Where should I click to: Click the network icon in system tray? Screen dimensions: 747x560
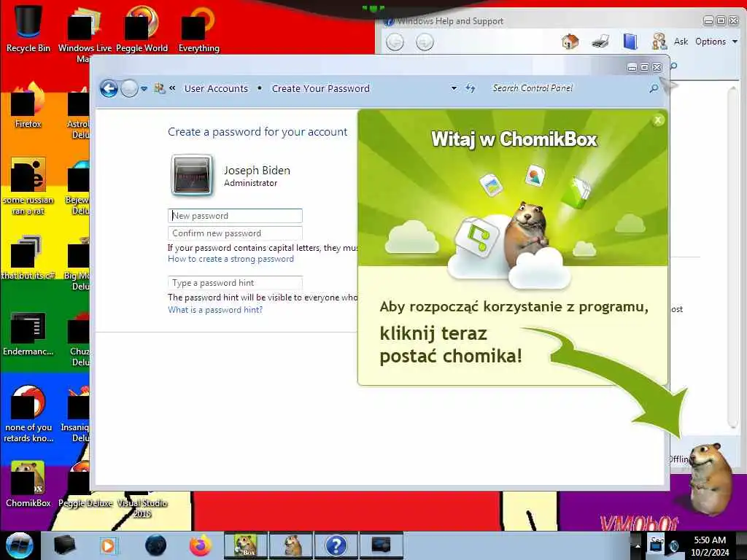tap(656, 545)
